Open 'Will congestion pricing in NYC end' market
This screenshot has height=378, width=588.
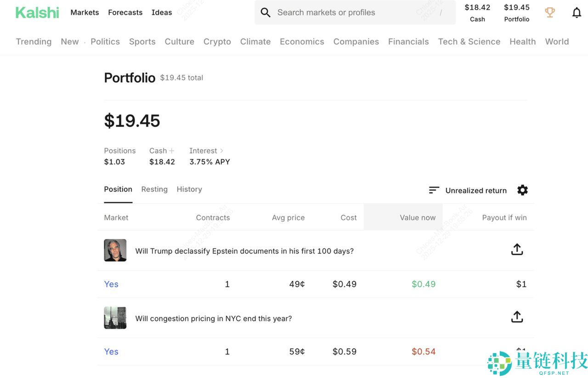(x=214, y=319)
